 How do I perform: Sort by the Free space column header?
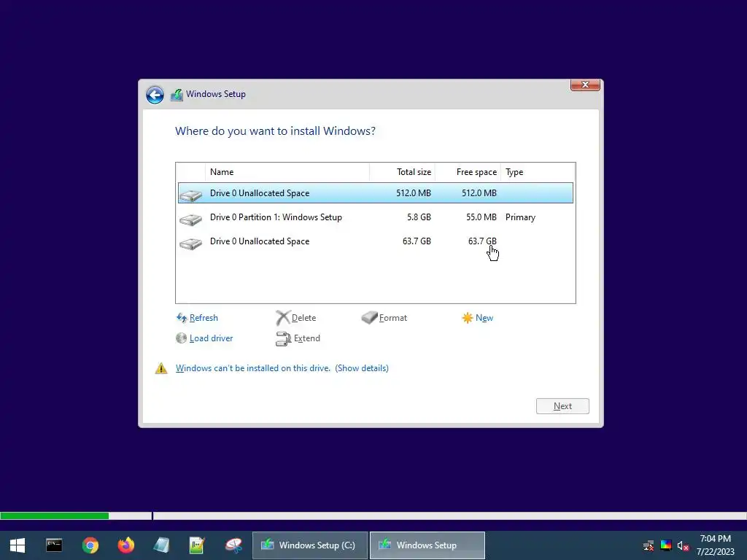coord(468,172)
